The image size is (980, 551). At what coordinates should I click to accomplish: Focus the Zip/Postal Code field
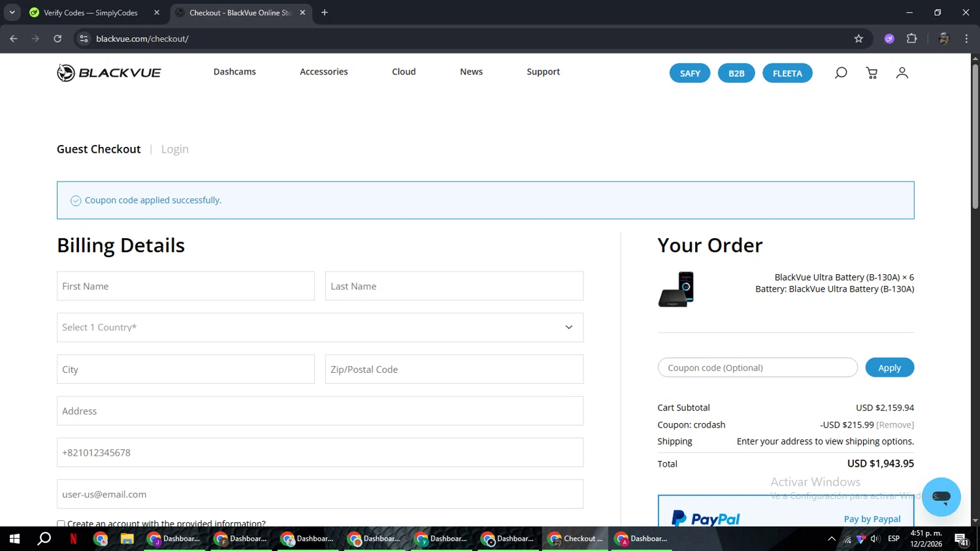click(x=454, y=369)
